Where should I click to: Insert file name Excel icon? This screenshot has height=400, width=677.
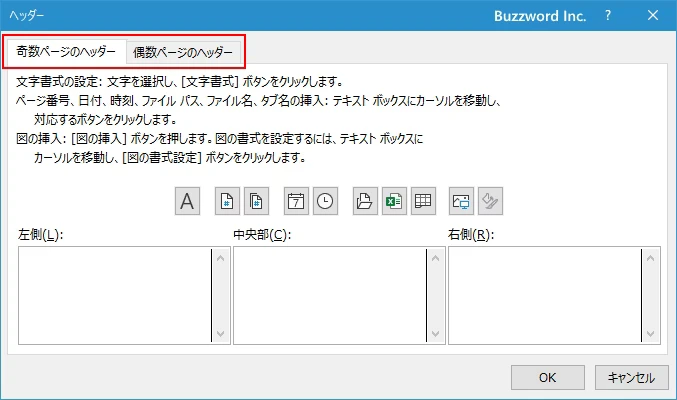[x=394, y=201]
